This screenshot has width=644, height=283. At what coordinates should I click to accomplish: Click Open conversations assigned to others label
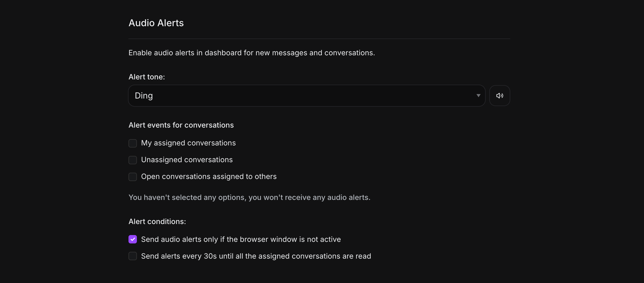[x=209, y=177]
